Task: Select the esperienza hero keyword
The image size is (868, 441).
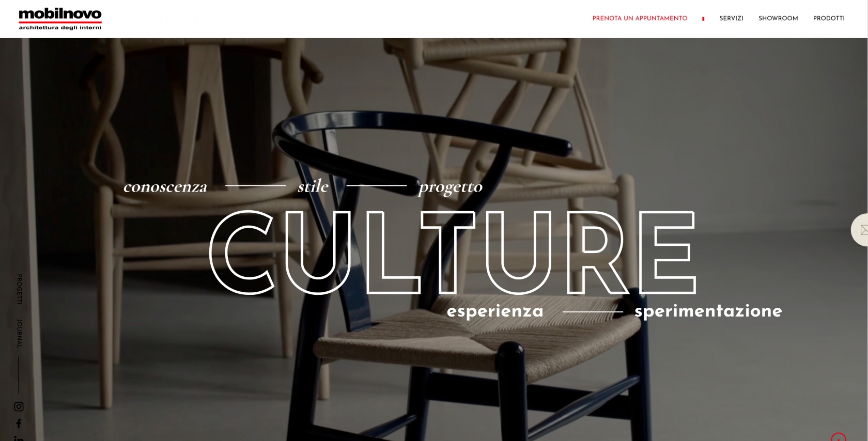Action: 495,311
